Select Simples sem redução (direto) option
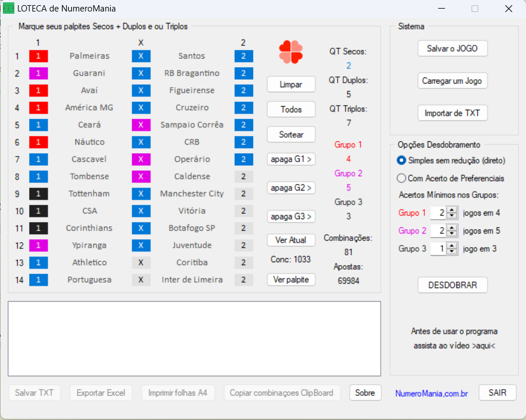526x420 pixels. (451, 161)
